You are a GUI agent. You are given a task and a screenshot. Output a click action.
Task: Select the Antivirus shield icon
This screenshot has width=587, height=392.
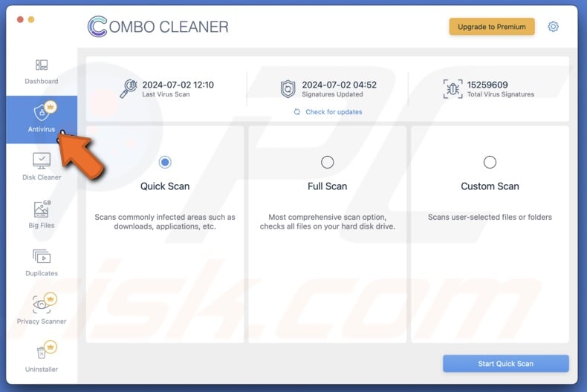(40, 113)
